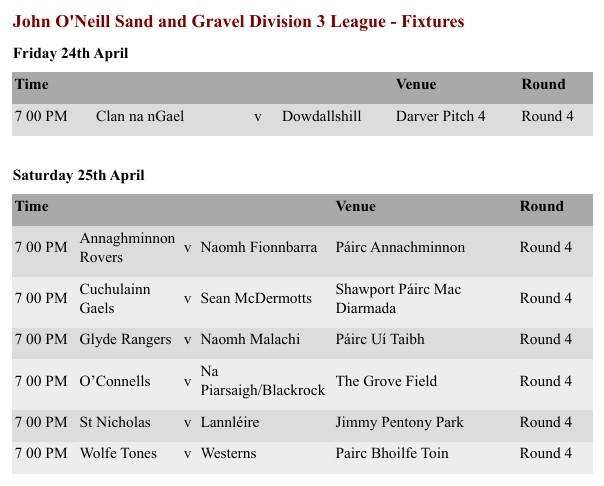Click the Jimmy Pentony Park venue
This screenshot has width=604, height=486.
399,423
